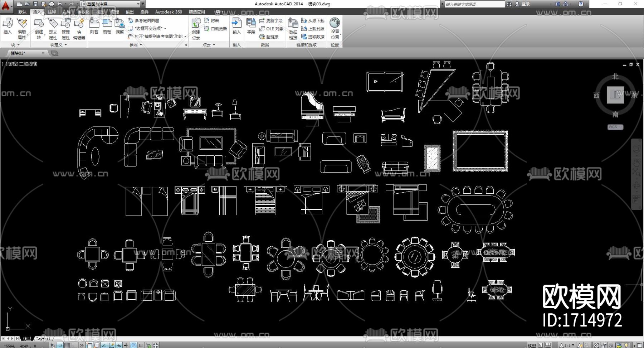Open the Help question mark icon
Viewport: 644px width, 348px height.
point(581,4)
